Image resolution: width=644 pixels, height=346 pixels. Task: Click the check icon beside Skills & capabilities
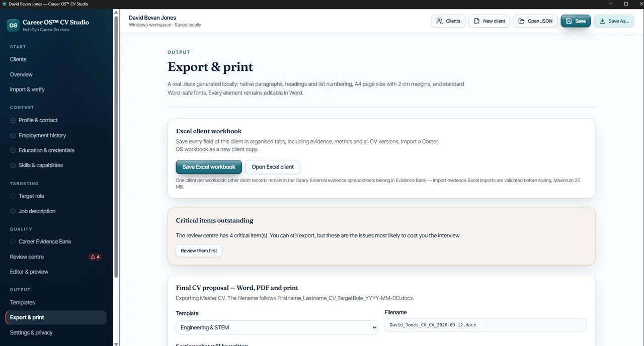tap(13, 165)
